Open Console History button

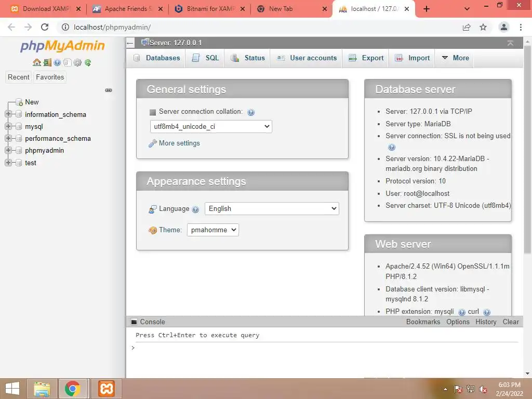pos(486,322)
